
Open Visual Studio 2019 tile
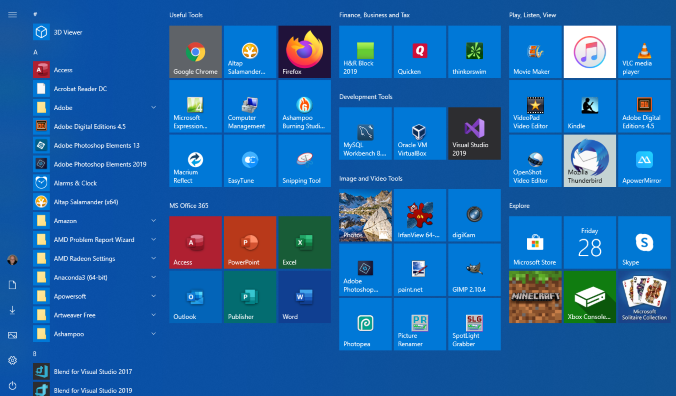pyautogui.click(x=474, y=134)
